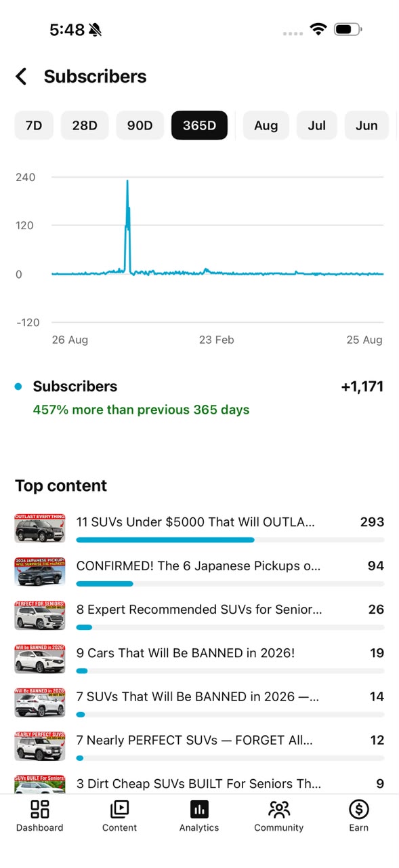Tap the battery status icon
Screen dimensions: 399x868
[348, 29]
